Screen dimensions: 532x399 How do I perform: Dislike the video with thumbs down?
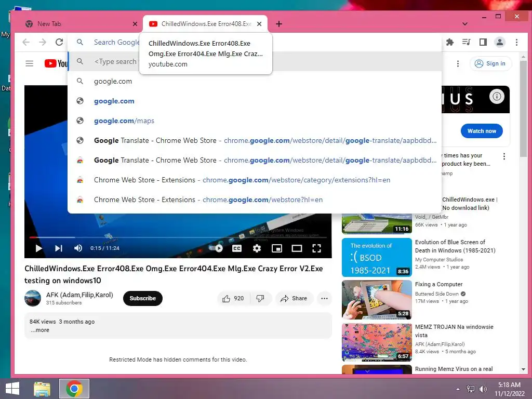coord(261,298)
